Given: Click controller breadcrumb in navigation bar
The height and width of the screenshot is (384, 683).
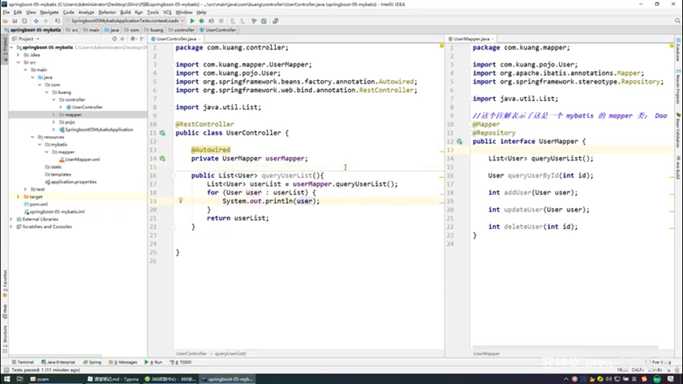Looking at the screenshot, I should 181,30.
